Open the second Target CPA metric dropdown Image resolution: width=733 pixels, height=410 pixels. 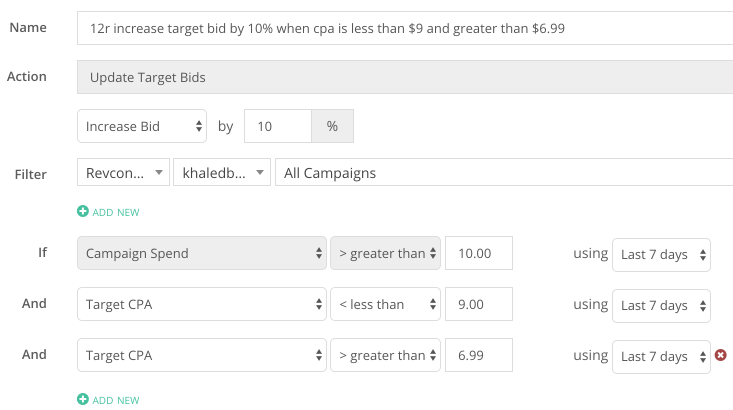pyautogui.click(x=202, y=355)
